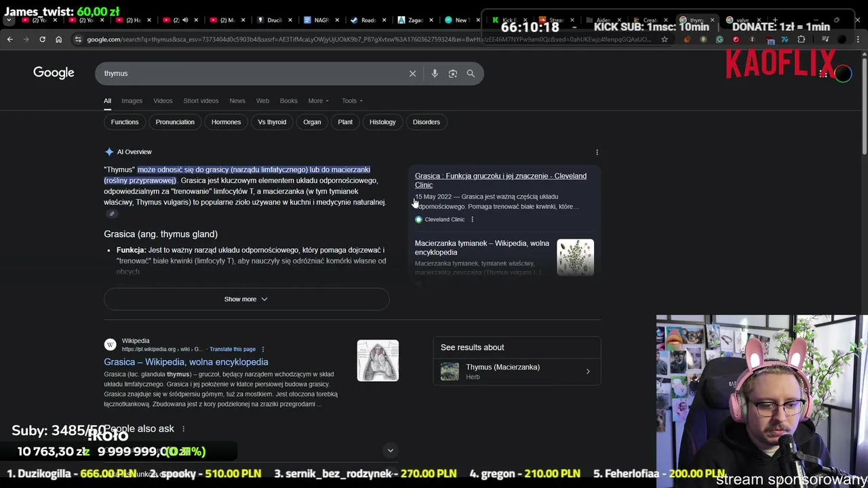Open tab search dropdown arrow
Screen dimensions: 868x488
pos(9,20)
